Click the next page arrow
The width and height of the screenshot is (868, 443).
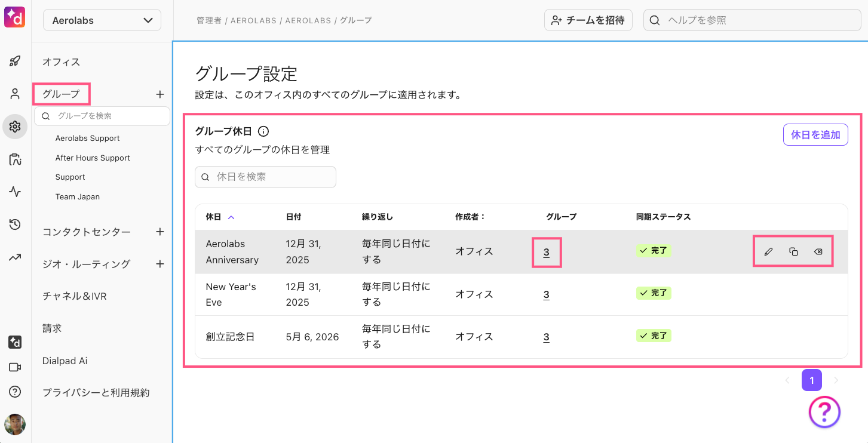pyautogui.click(x=836, y=380)
